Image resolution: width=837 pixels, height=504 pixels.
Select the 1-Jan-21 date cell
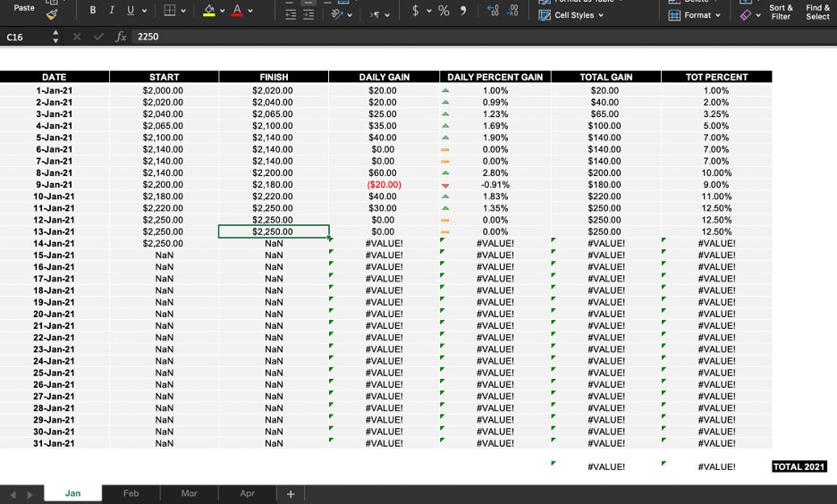tap(55, 90)
